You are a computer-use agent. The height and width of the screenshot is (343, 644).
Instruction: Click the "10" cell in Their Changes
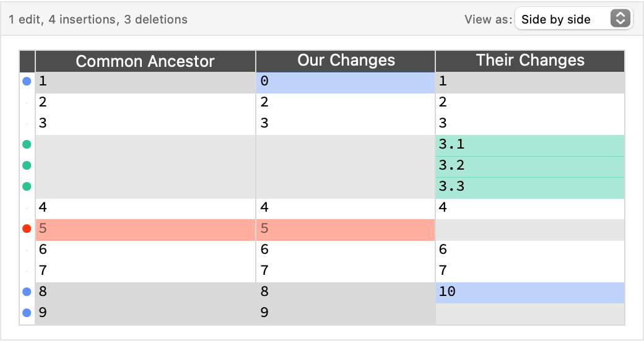pos(530,292)
